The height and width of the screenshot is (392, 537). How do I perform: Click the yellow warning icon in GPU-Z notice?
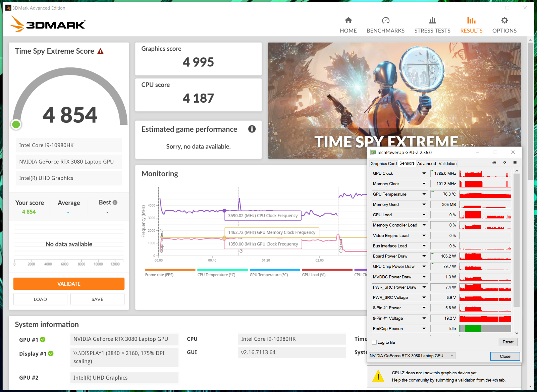(x=378, y=376)
